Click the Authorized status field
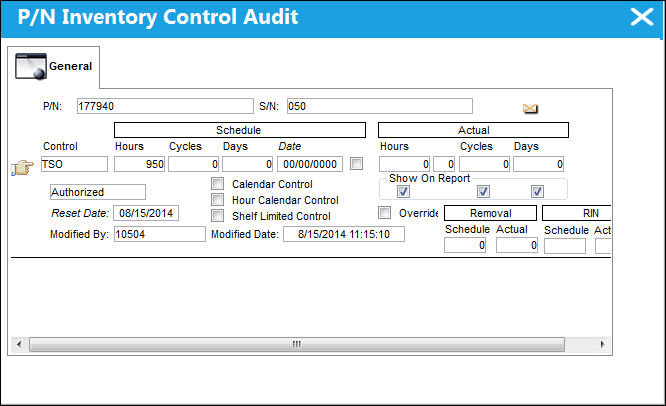Viewport: 666px width, 406px height. coord(98,192)
